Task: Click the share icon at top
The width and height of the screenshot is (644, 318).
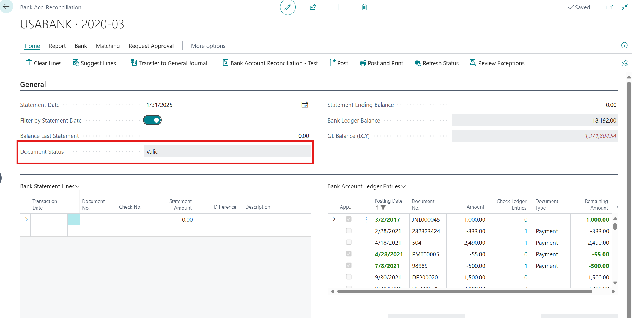Action: 313,7
